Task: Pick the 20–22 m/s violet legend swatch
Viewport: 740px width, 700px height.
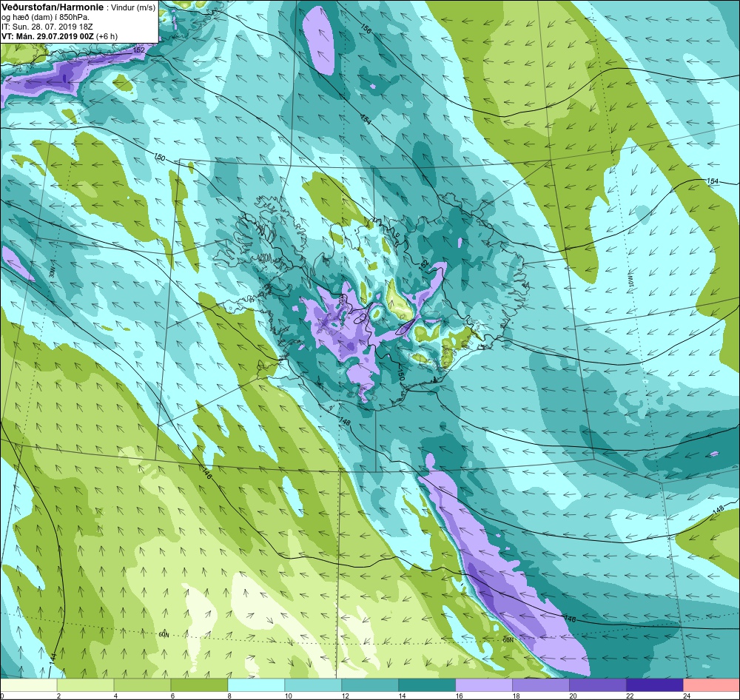Action: [597, 685]
